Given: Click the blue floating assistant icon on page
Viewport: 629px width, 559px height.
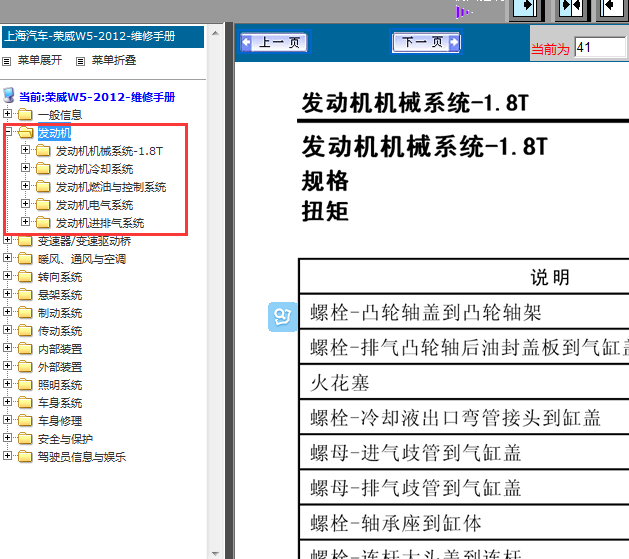Looking at the screenshot, I should click(x=283, y=317).
